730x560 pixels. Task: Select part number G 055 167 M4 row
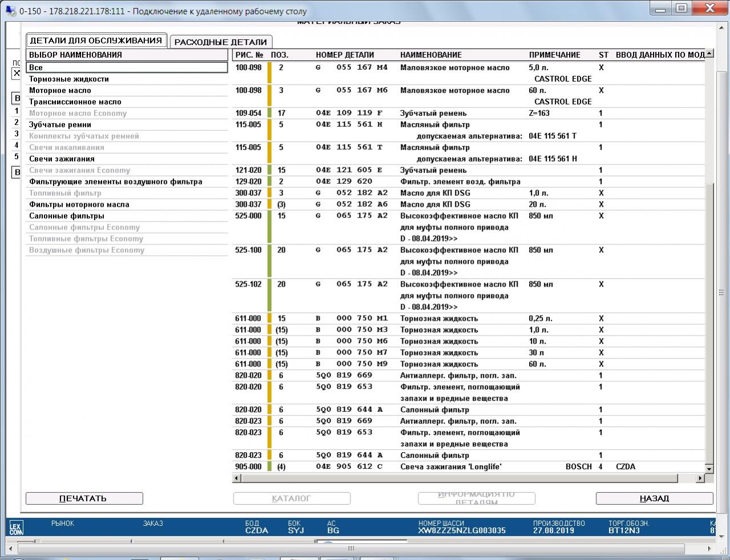click(469, 73)
